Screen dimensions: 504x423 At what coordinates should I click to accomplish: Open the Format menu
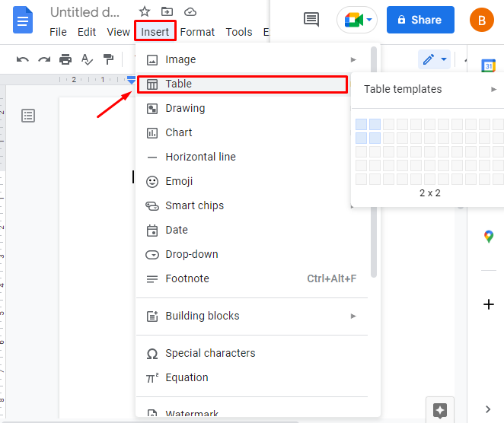coord(197,32)
